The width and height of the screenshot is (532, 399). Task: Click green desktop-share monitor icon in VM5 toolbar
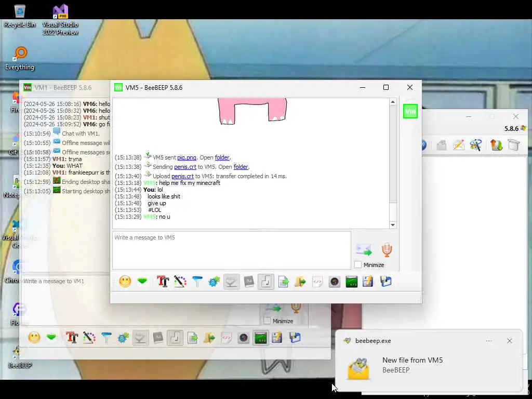(352, 282)
